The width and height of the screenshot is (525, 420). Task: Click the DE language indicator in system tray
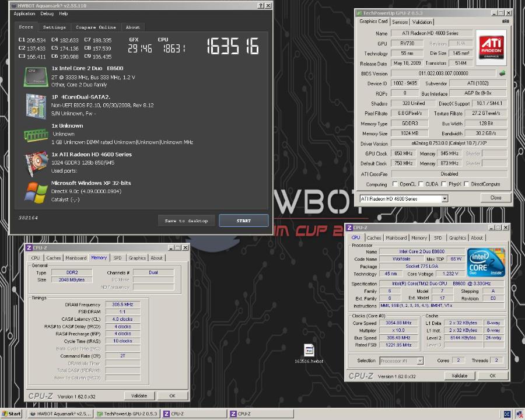tap(506, 414)
